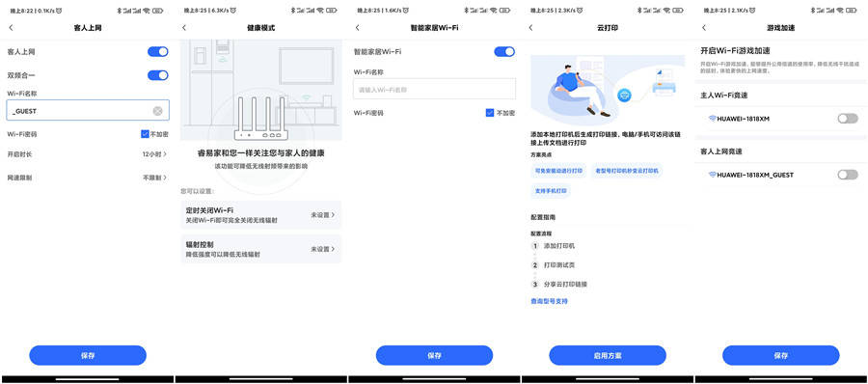The width and height of the screenshot is (868, 384).
Task: Tap battery icon in 客人上网 status bar
Action: coord(158,10)
